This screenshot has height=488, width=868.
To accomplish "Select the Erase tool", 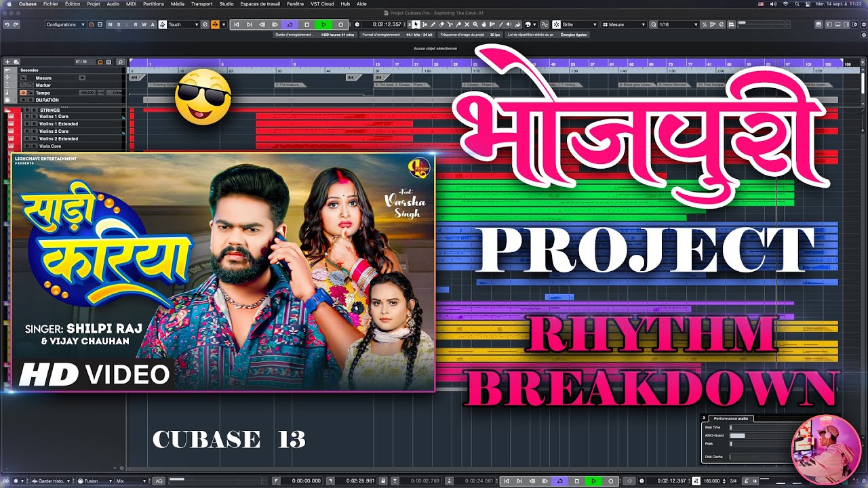I will (x=441, y=24).
